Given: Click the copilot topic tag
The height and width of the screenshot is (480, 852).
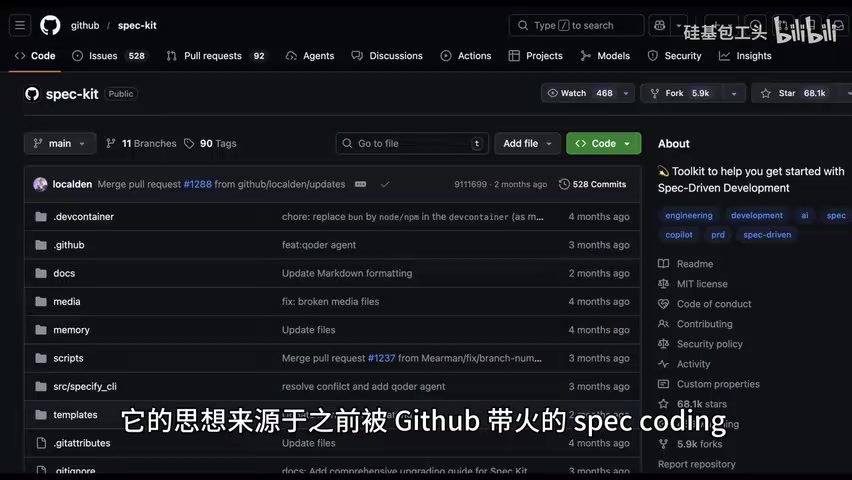Looking at the screenshot, I should pos(679,234).
